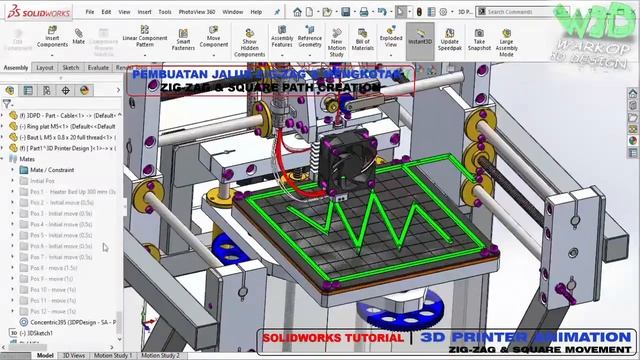Switch to the Layout ribbon tab
Image resolution: width=640 pixels, height=360 pixels.
(45, 68)
